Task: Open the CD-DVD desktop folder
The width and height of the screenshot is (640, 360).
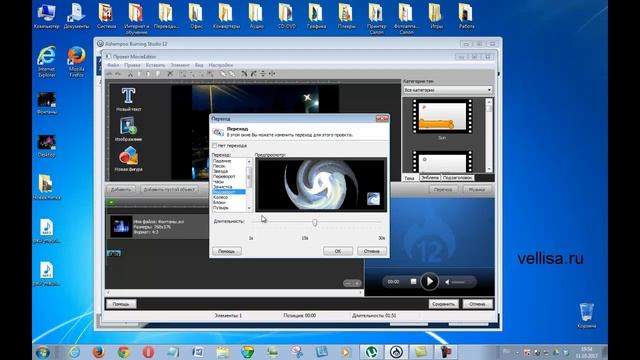Action: click(x=286, y=16)
